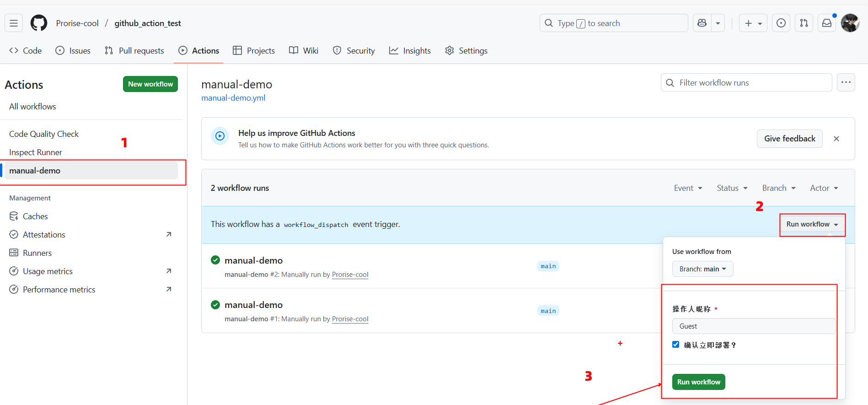This screenshot has width=868, height=405.
Task: Go to the Settings tab
Action: [466, 51]
